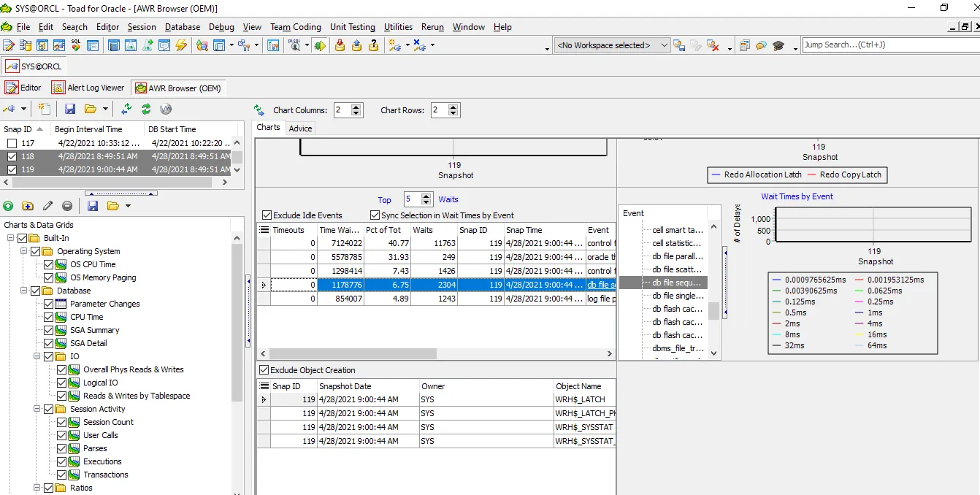Viewport: 980px width, 495px height.
Task: Click inside the Jump Search field
Action: [876, 45]
